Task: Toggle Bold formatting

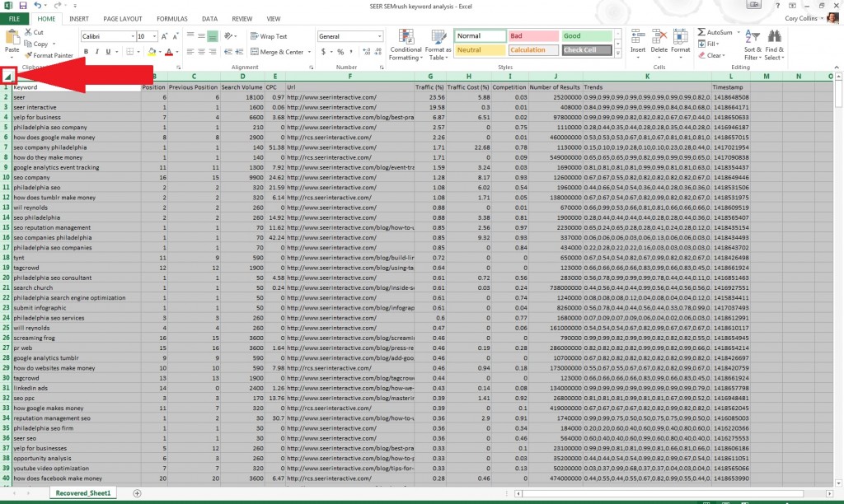Action: click(x=86, y=52)
